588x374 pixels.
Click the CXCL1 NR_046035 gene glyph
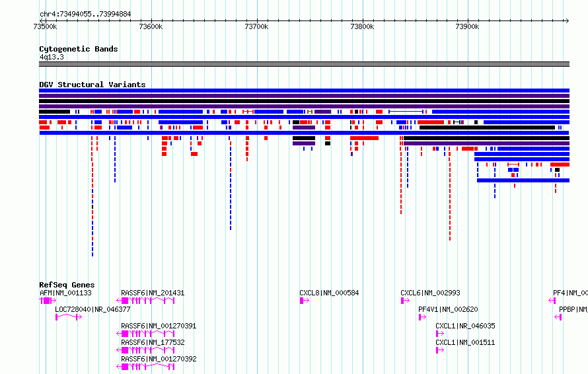pos(440,334)
